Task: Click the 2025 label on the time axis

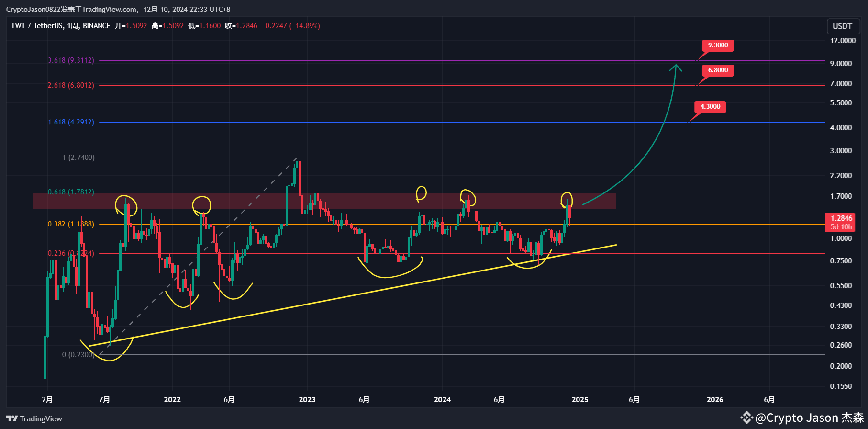Action: (x=580, y=400)
